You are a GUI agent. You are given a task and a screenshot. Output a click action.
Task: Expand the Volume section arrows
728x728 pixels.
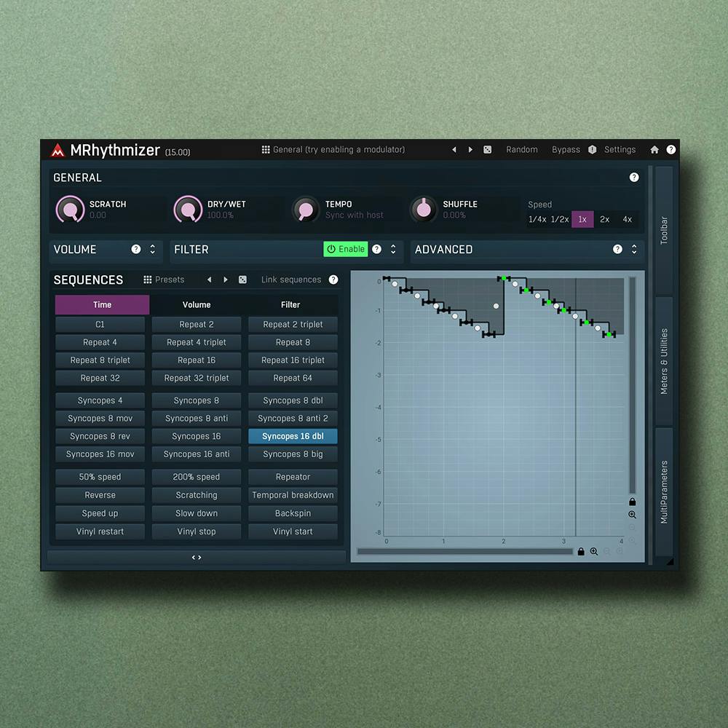pyautogui.click(x=153, y=249)
